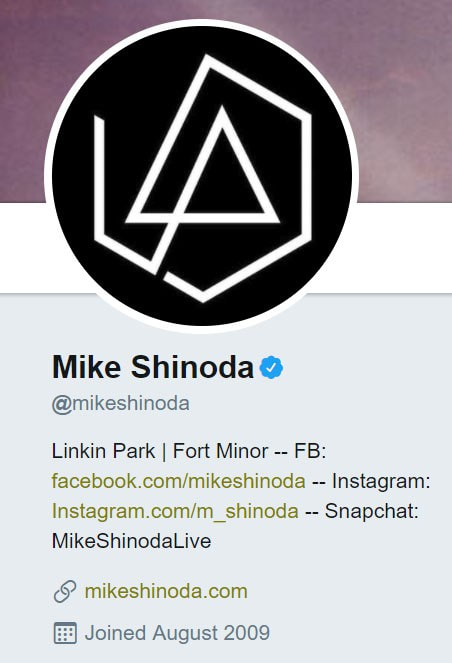Click the Mike Shinoda display name
Screen dimensions: 452x663
tap(153, 367)
